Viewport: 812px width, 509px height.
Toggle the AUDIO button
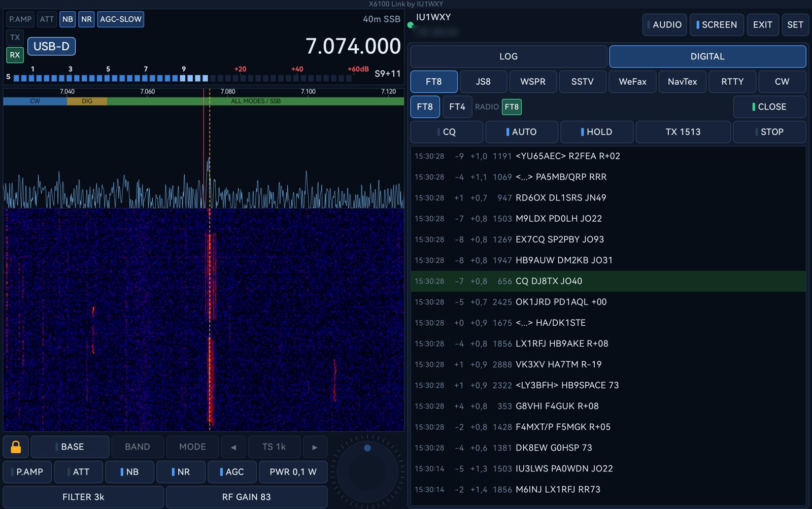[x=665, y=24]
